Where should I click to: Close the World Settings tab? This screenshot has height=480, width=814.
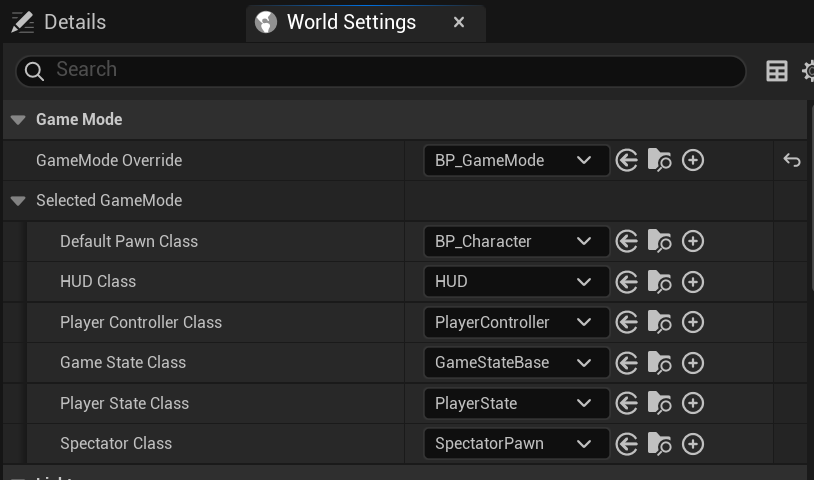pos(458,22)
